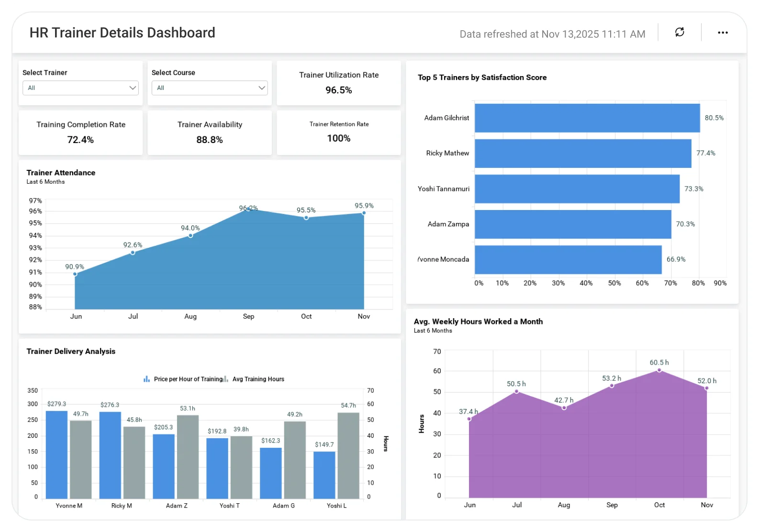Click the HR Trainer Details Dashboard title

[123, 33]
